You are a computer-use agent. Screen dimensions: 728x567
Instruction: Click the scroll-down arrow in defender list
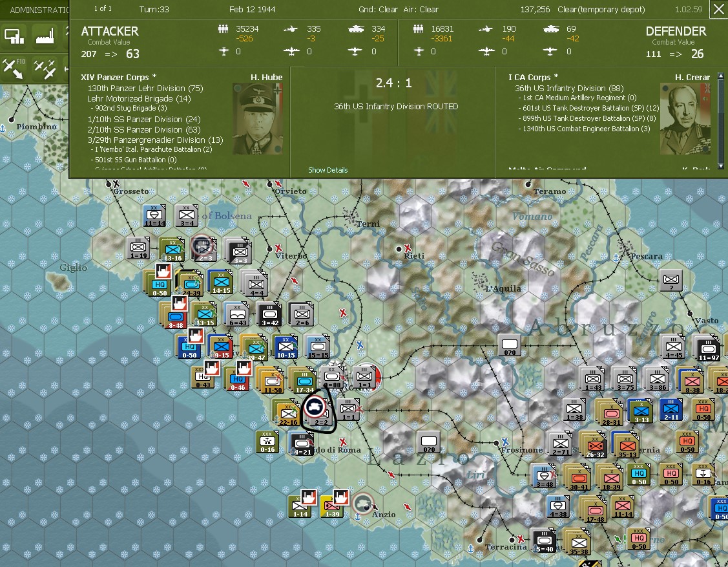tap(721, 166)
